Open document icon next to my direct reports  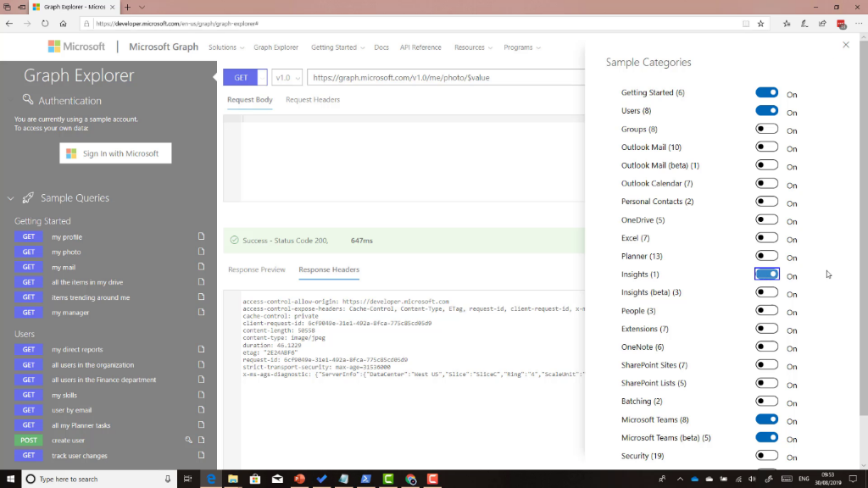point(202,349)
